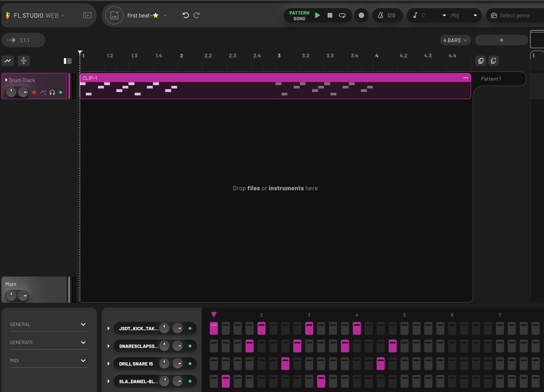
Task: Toggle second step on SLA_DANIEL-BL row
Action: click(226, 381)
